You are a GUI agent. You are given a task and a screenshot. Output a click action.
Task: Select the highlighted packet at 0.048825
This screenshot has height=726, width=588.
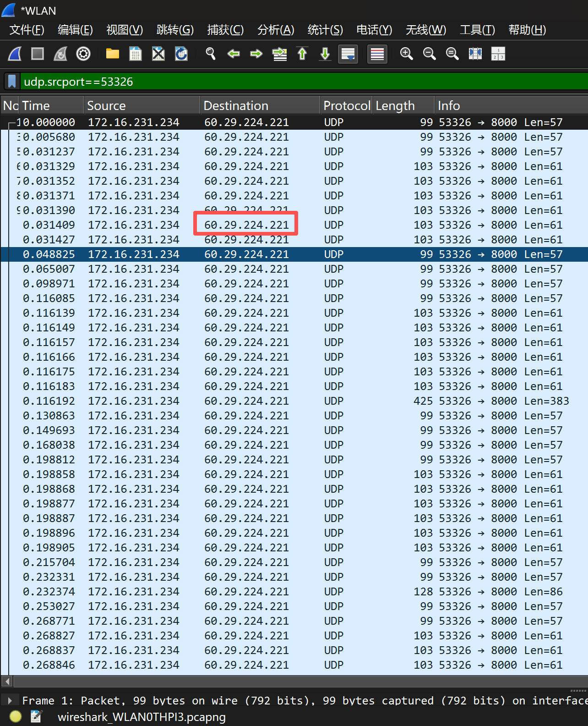click(x=294, y=254)
